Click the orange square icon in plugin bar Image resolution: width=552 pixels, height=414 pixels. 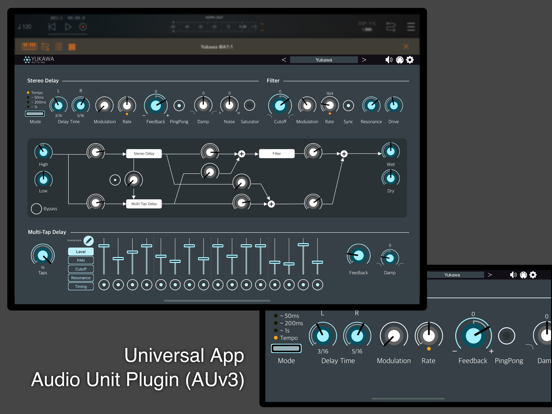pos(72,47)
